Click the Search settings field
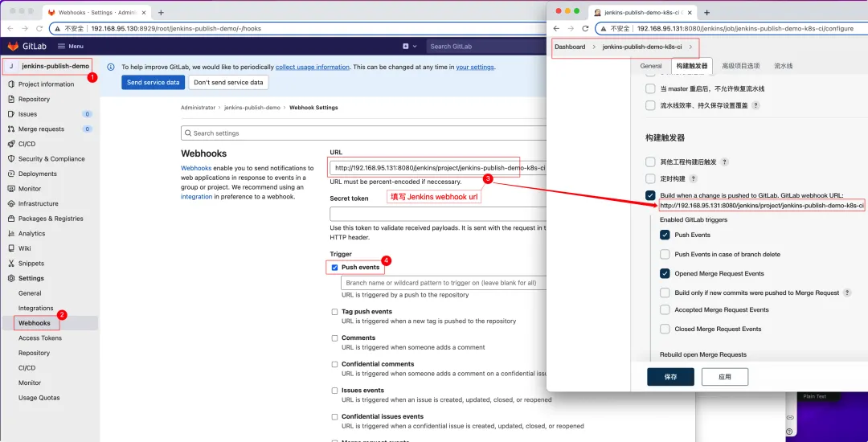 (x=363, y=133)
